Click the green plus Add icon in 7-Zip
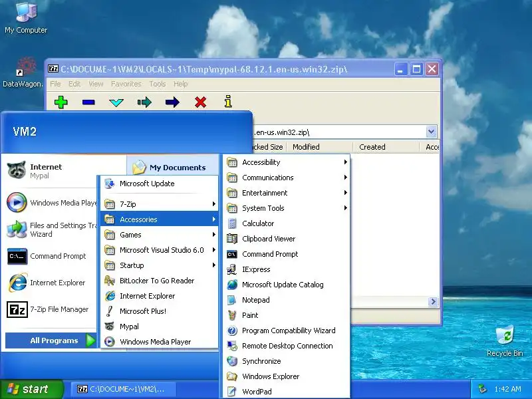 point(61,102)
